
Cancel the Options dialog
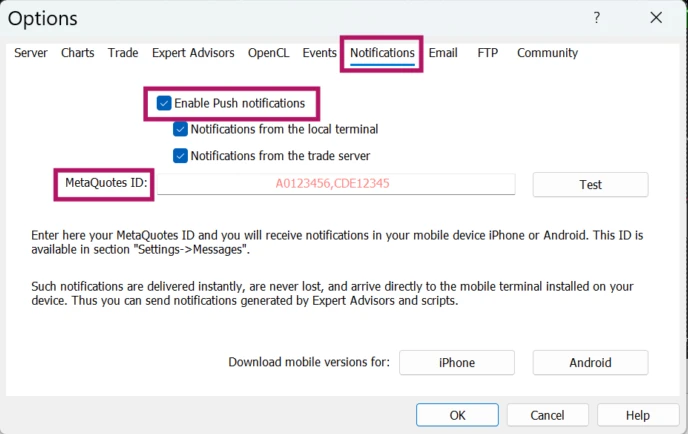tap(547, 415)
